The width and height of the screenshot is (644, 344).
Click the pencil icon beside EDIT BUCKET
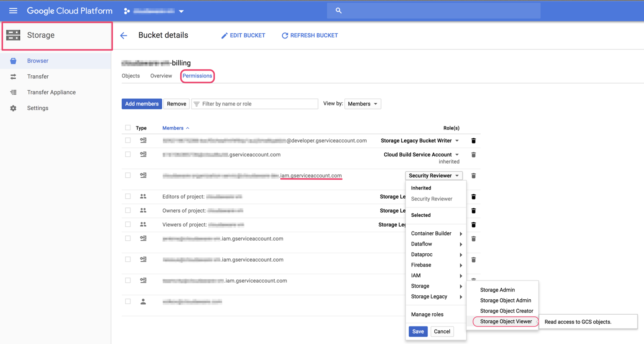(x=224, y=35)
